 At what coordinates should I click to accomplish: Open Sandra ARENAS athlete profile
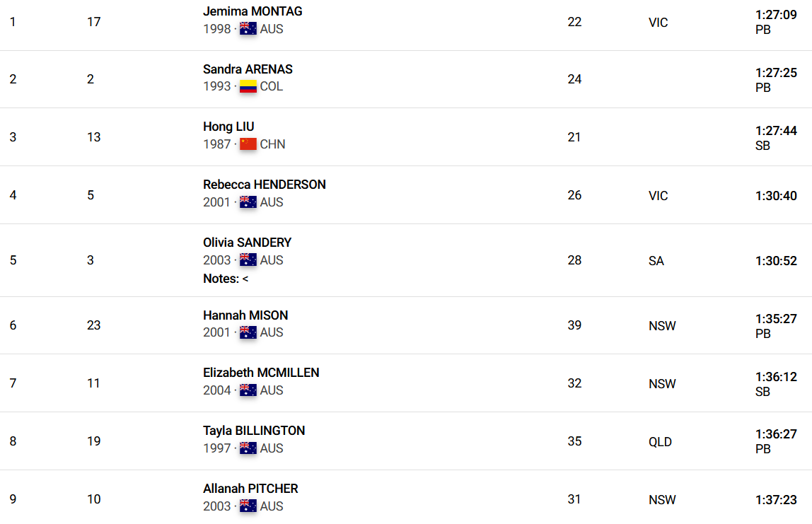point(248,69)
